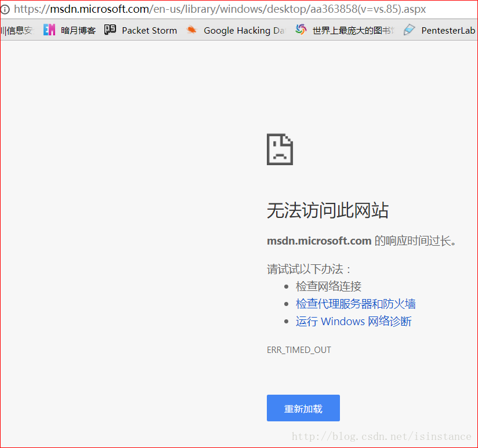Click the orange bug favicon for Google Hacking

click(x=191, y=30)
